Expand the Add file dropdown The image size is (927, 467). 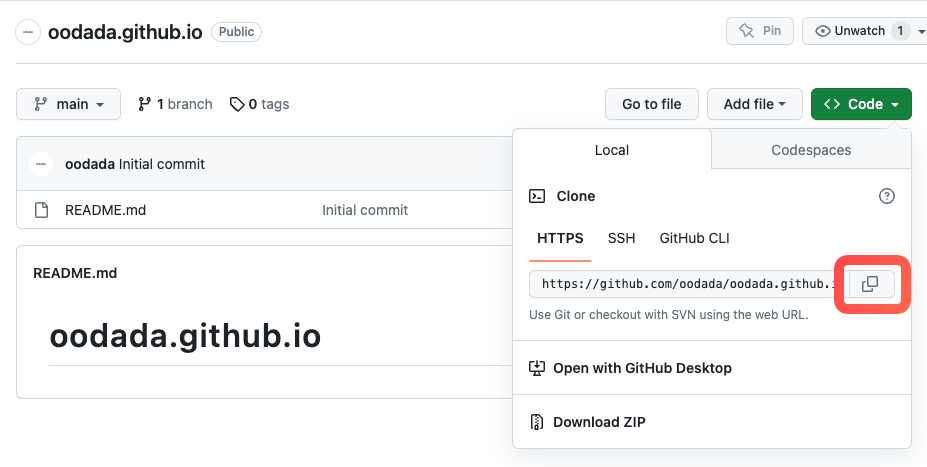[x=754, y=104]
